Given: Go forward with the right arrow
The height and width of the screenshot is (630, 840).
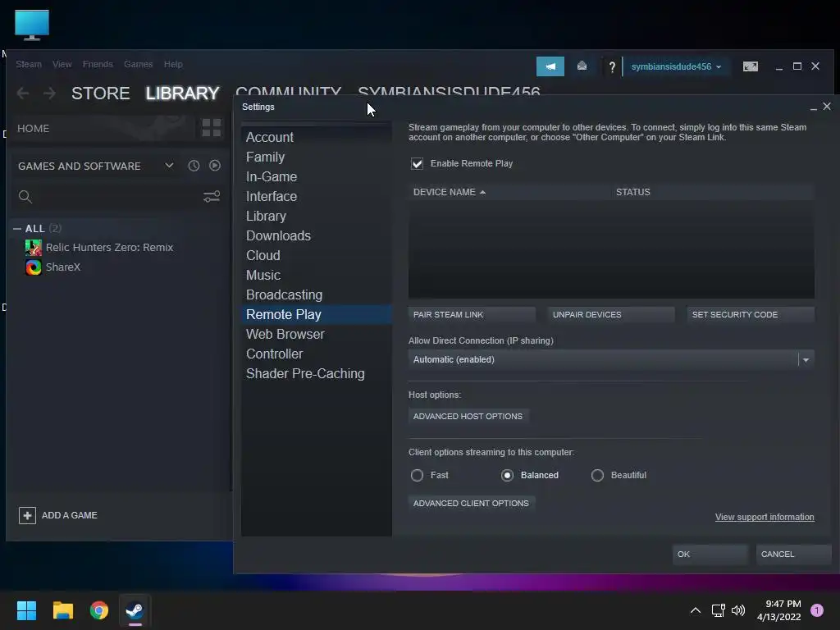Looking at the screenshot, I should click(x=49, y=94).
